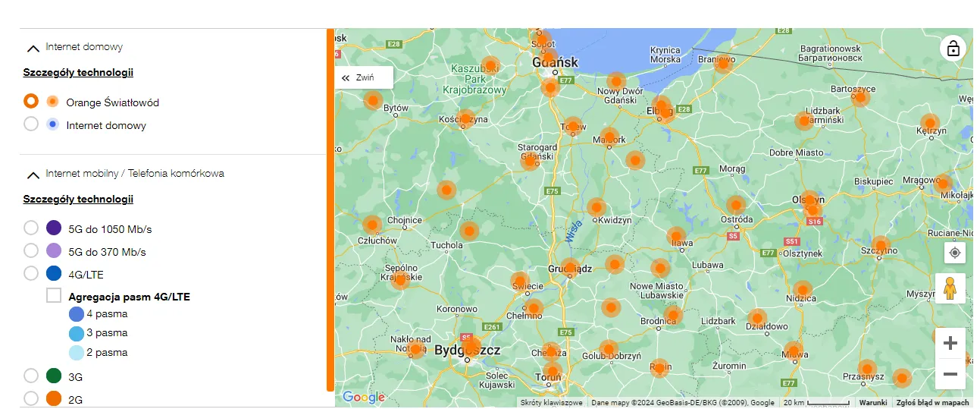The height and width of the screenshot is (409, 980).
Task: Click the fiber marker at Nowy Dwór Gdański
Action: point(616,81)
